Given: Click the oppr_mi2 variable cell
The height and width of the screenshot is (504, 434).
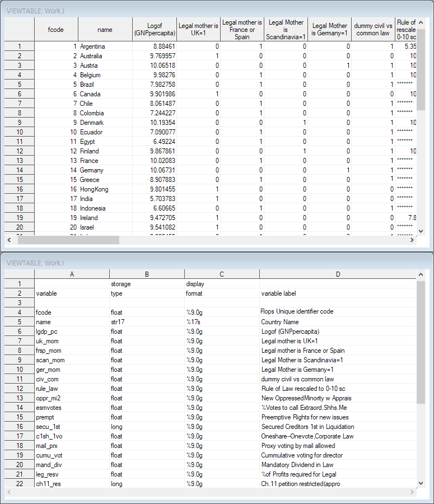Looking at the screenshot, I should click(x=72, y=398).
